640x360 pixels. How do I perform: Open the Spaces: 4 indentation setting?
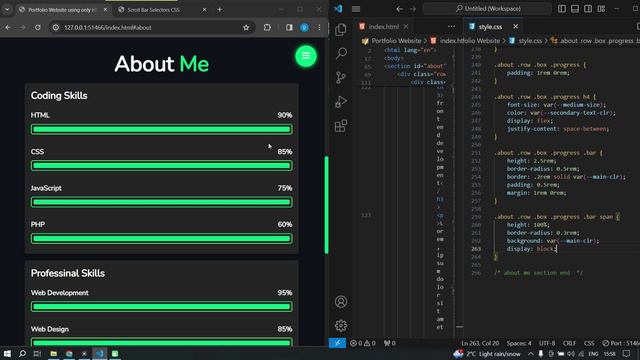click(519, 343)
